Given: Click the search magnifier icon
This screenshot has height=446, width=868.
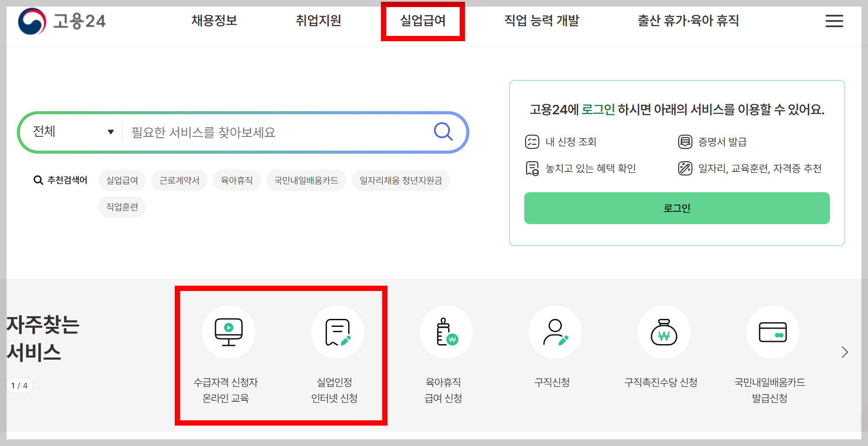Looking at the screenshot, I should tap(443, 132).
